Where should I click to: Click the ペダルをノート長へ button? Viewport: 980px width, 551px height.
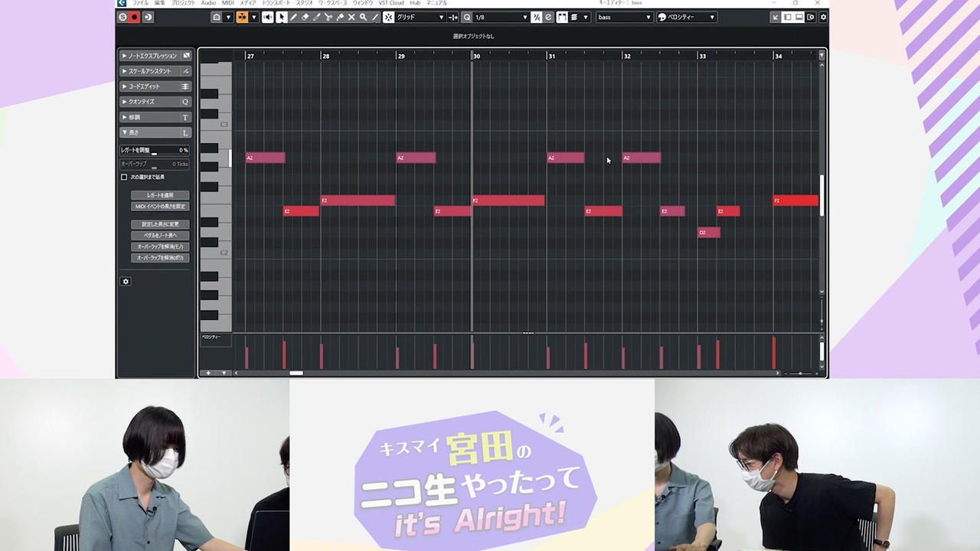(x=160, y=236)
